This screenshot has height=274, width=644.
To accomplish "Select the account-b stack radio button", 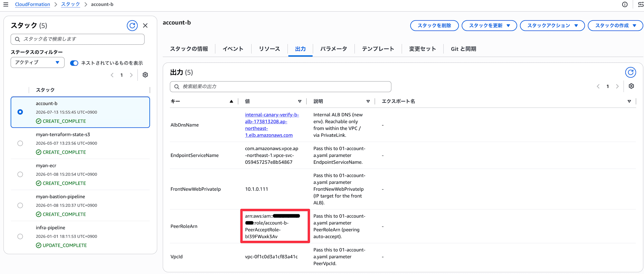I will pos(20,112).
